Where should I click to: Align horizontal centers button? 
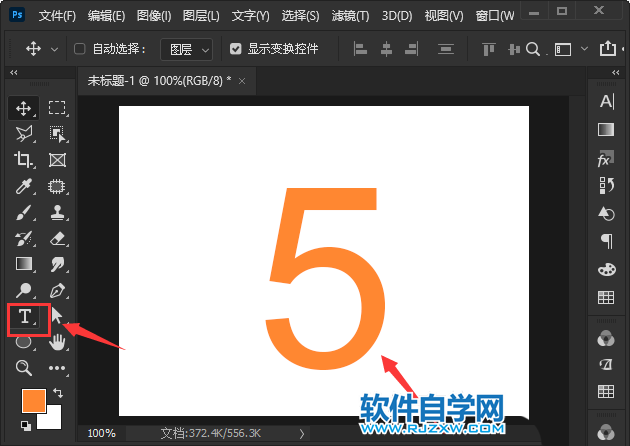386,49
